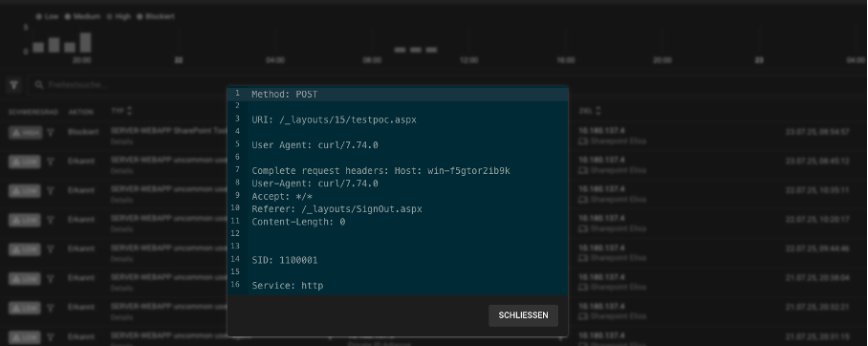Click filter funnel in the 23.07.25 08:45:12 row
The height and width of the screenshot is (346, 868).
[x=51, y=162]
